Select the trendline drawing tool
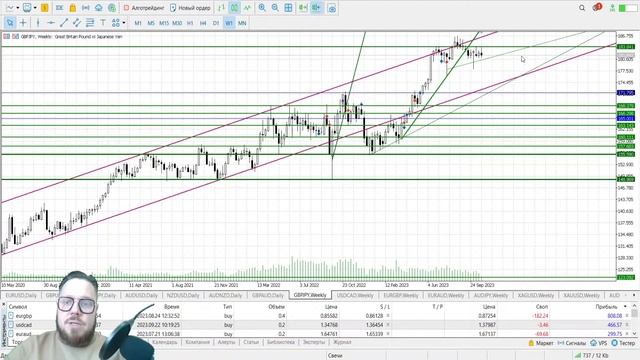The height and width of the screenshot is (360, 640). click(x=64, y=23)
